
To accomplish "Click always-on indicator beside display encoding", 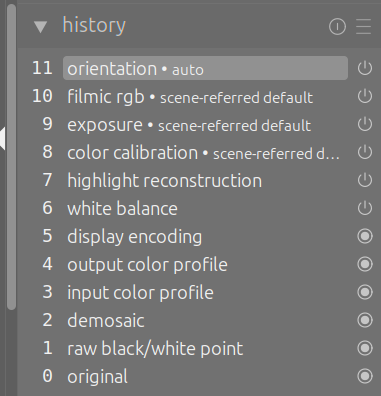I will coord(365,236).
